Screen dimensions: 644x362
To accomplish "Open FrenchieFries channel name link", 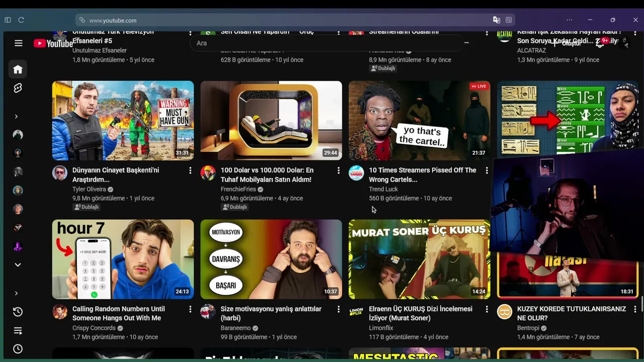I will coord(238,189).
